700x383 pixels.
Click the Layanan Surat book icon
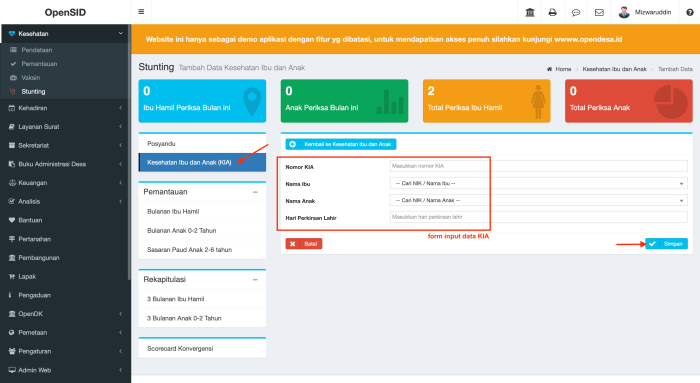(12, 127)
